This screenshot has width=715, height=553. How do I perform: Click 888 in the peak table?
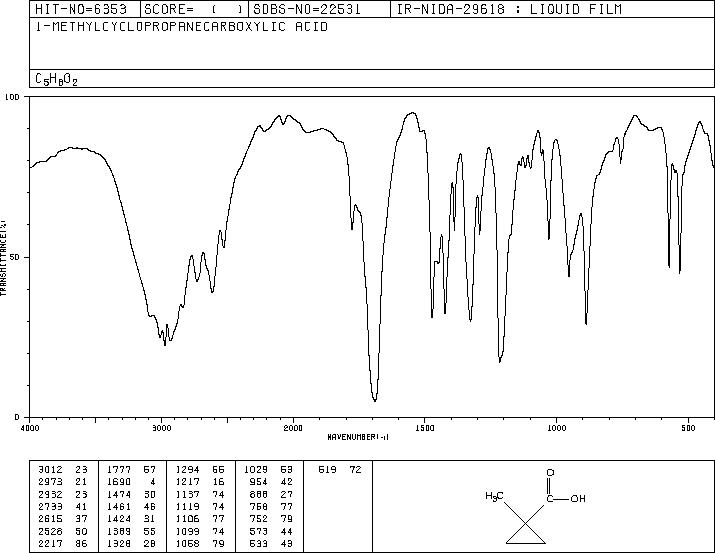[259, 495]
